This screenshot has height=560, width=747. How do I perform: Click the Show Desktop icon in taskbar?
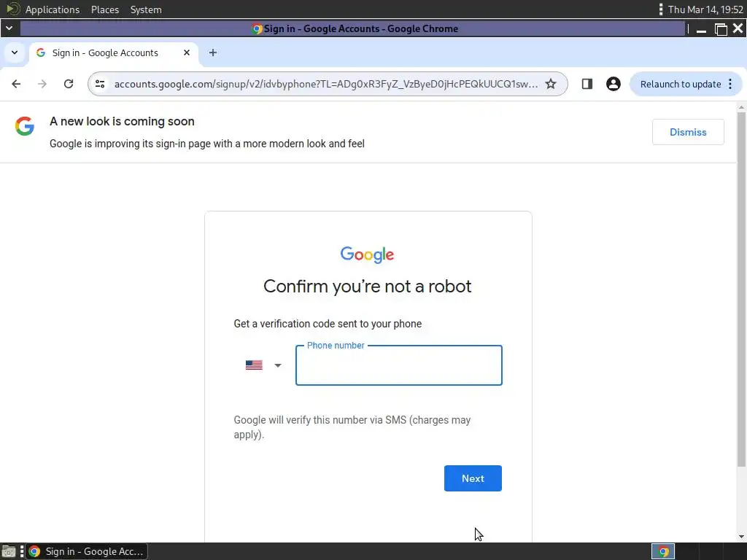point(9,551)
